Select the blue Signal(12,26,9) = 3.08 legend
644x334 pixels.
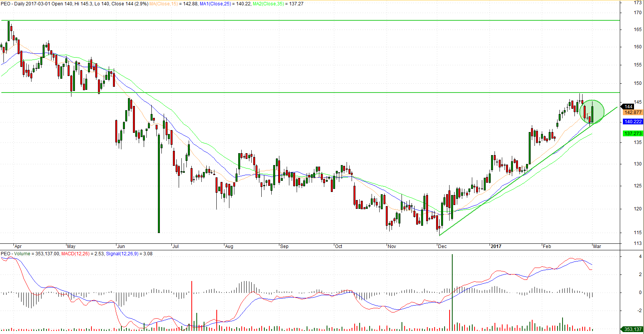(x=129, y=254)
